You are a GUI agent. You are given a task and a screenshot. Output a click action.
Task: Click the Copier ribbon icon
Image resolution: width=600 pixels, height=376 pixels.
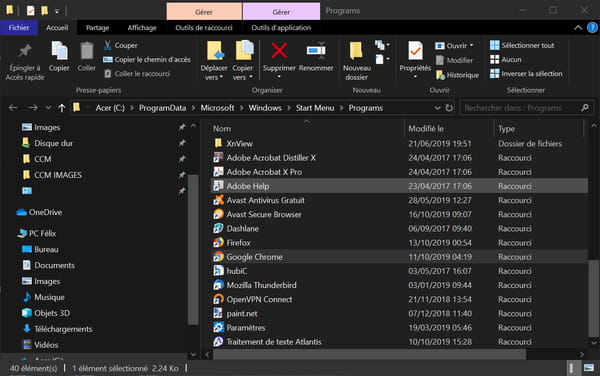(x=59, y=57)
